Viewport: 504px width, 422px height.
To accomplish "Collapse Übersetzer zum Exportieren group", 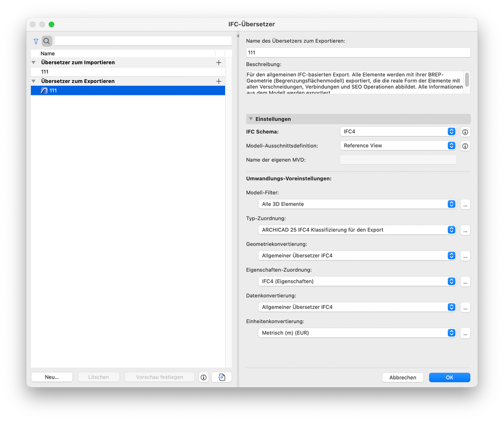I will 34,81.
